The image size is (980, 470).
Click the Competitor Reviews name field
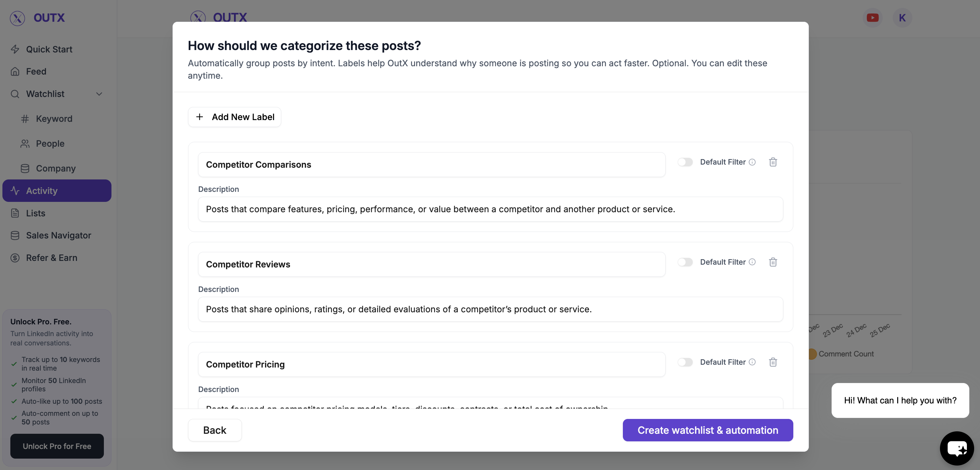coord(431,264)
